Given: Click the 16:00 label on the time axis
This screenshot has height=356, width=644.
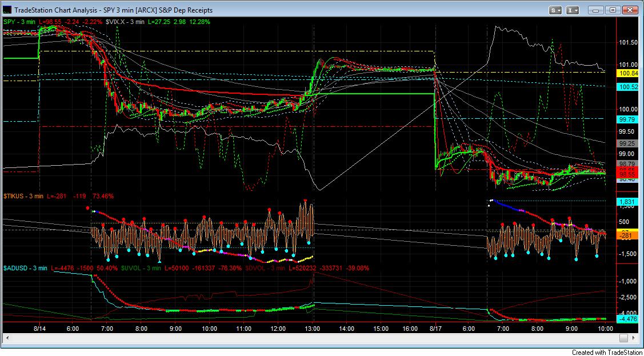Looking at the screenshot, I should pos(411,329).
